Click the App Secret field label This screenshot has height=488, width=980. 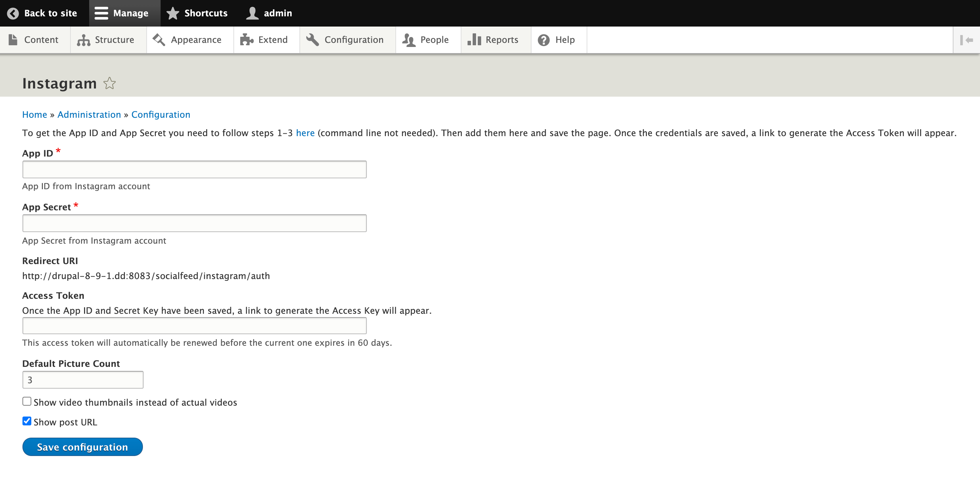click(x=46, y=207)
